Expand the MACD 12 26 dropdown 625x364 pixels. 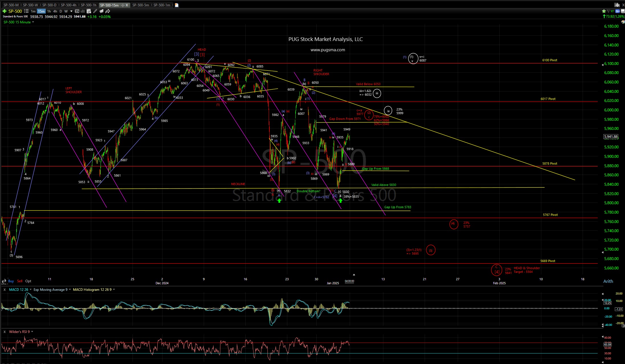pyautogui.click(x=30, y=289)
